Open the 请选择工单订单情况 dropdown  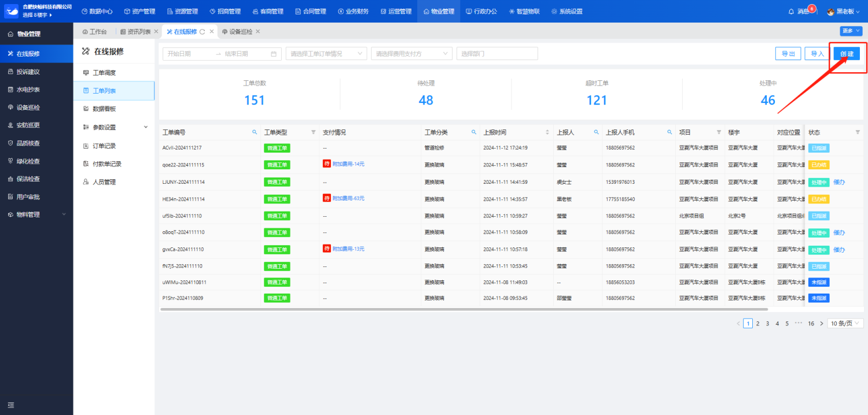(x=326, y=54)
